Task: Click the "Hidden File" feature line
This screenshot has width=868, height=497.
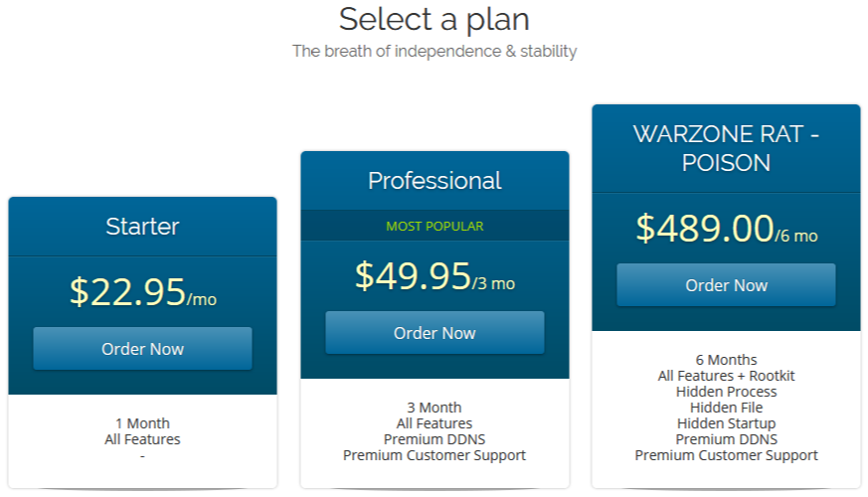Action: pyautogui.click(x=726, y=408)
